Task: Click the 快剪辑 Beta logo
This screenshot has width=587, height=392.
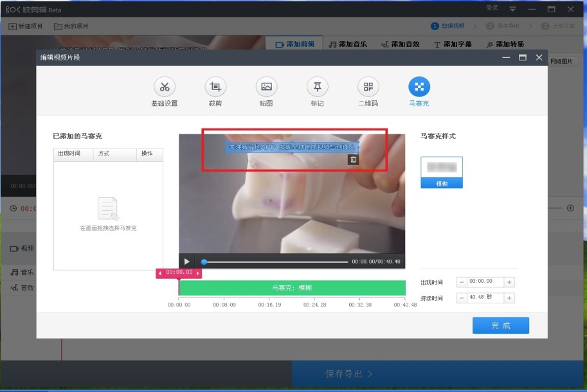Action: 33,10
